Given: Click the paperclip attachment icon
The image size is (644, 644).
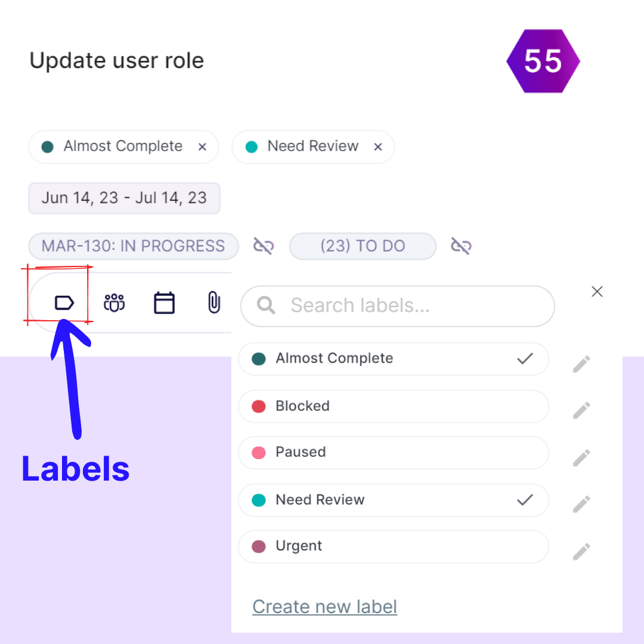Looking at the screenshot, I should coord(213,303).
